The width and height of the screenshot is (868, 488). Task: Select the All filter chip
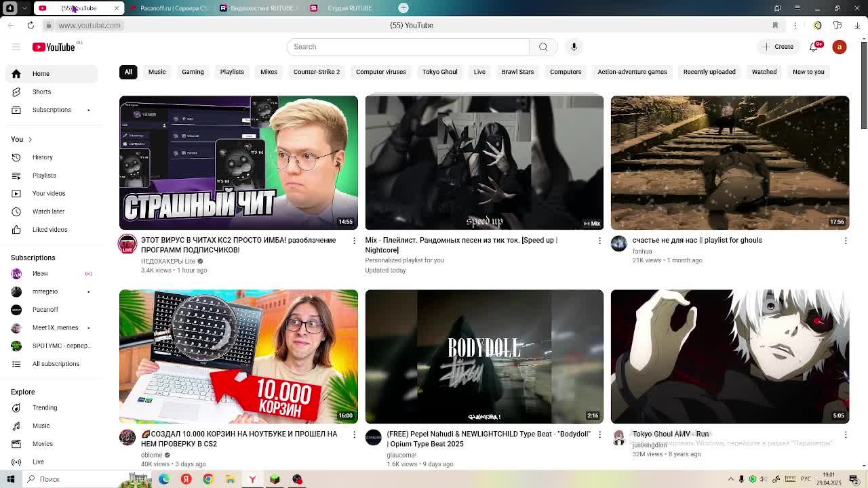click(128, 72)
